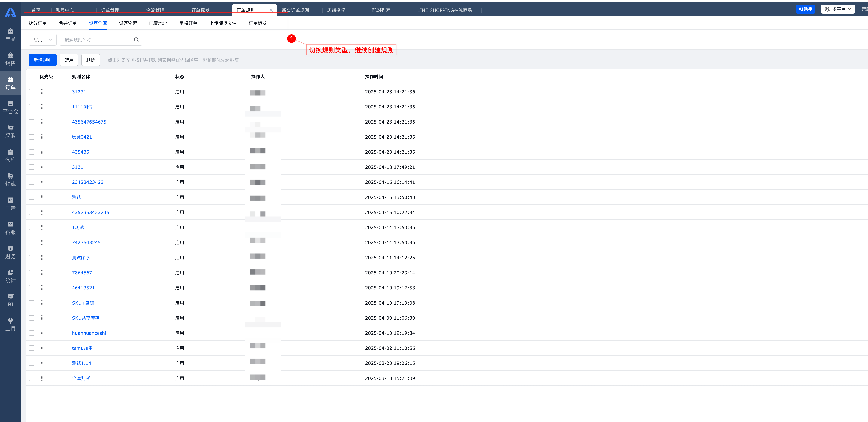The height and width of the screenshot is (422, 868).
Task: Click the 删除 button
Action: [91, 60]
